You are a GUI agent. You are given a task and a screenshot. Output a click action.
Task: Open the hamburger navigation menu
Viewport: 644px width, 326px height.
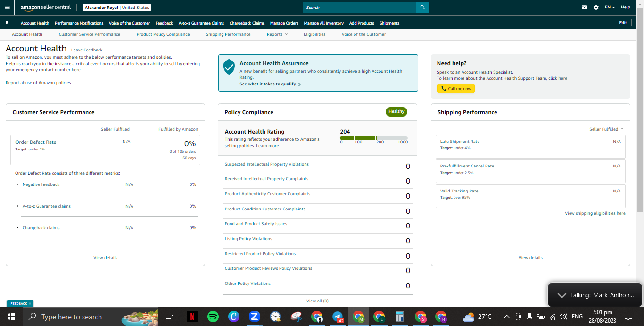click(x=7, y=7)
